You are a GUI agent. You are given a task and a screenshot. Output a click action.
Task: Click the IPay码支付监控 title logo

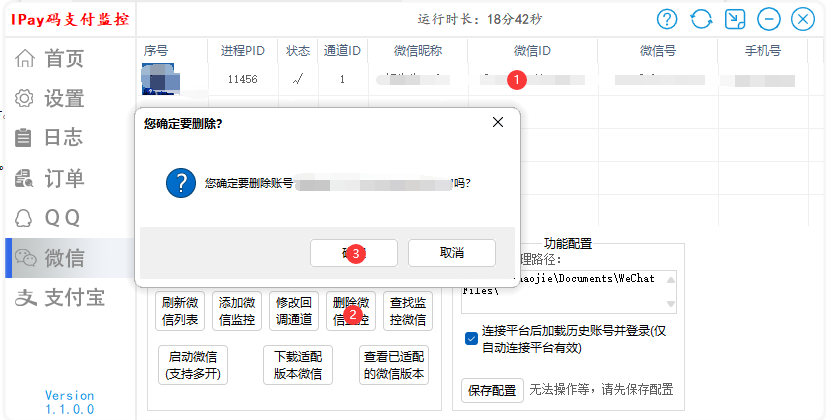click(70, 19)
